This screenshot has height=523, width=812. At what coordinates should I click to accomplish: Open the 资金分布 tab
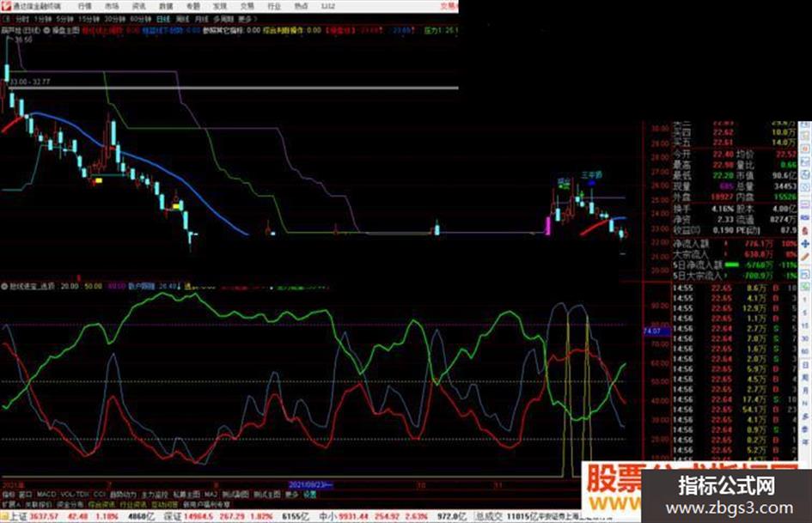click(70, 504)
